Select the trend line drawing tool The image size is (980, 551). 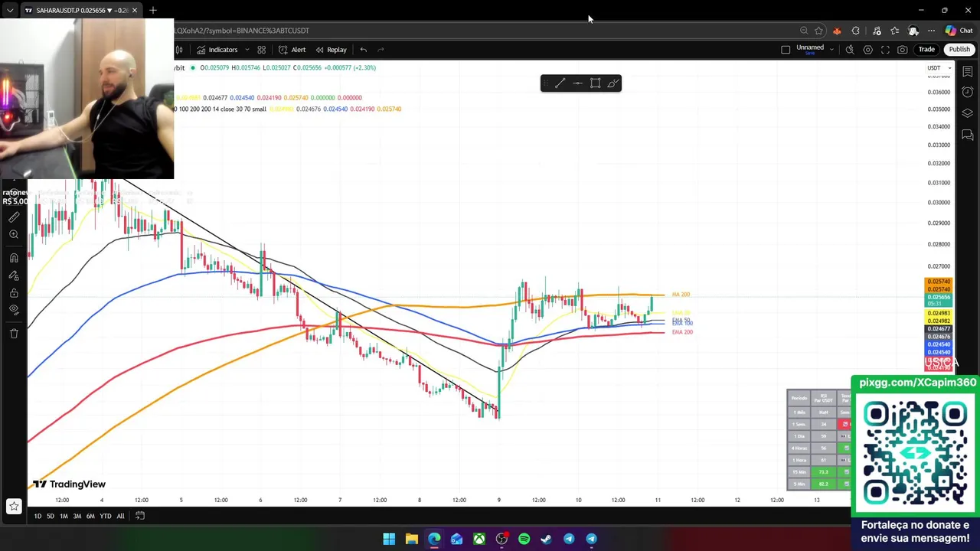click(x=560, y=83)
